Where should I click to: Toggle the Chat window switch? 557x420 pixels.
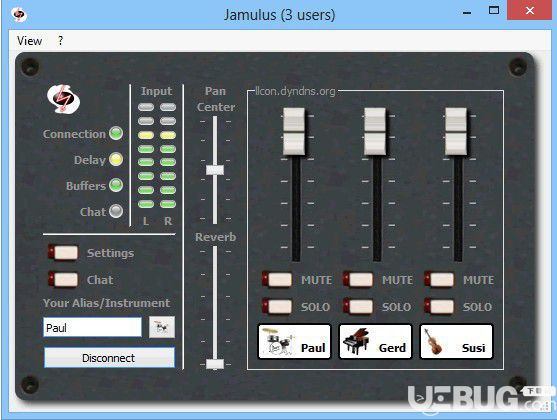tap(63, 279)
